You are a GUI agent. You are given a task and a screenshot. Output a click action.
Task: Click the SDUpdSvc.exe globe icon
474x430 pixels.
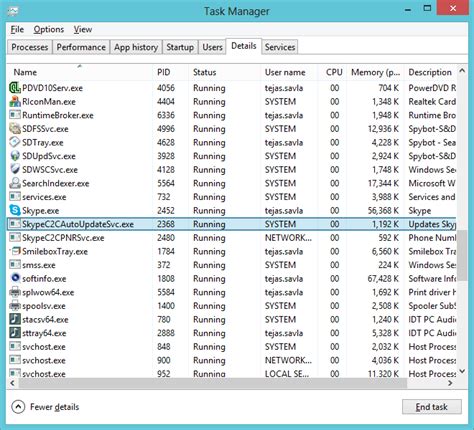coord(15,156)
